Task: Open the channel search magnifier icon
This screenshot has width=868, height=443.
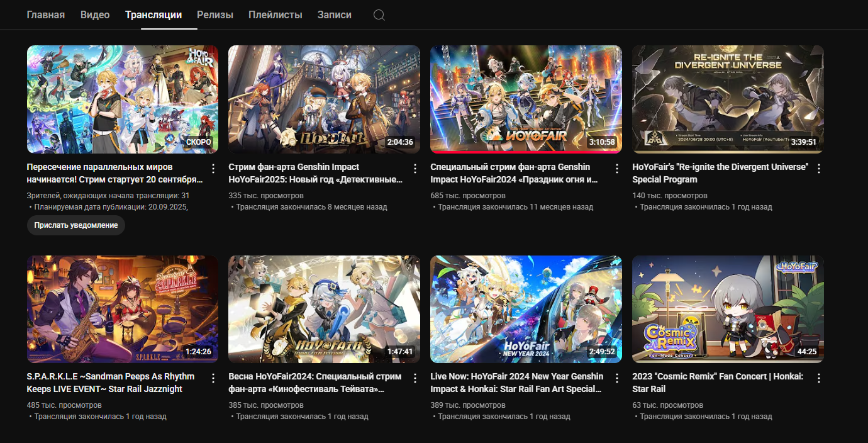Action: click(379, 14)
